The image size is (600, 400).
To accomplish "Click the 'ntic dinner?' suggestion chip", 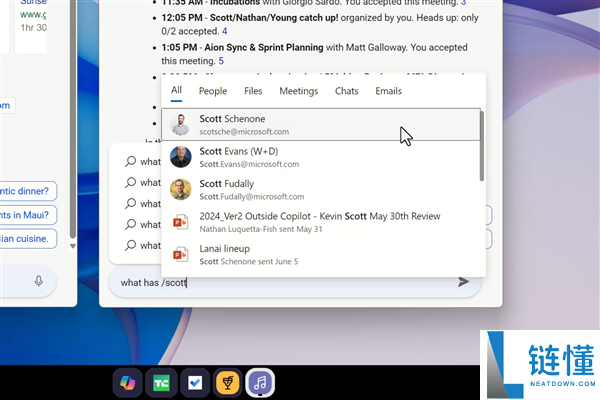I will (28, 191).
